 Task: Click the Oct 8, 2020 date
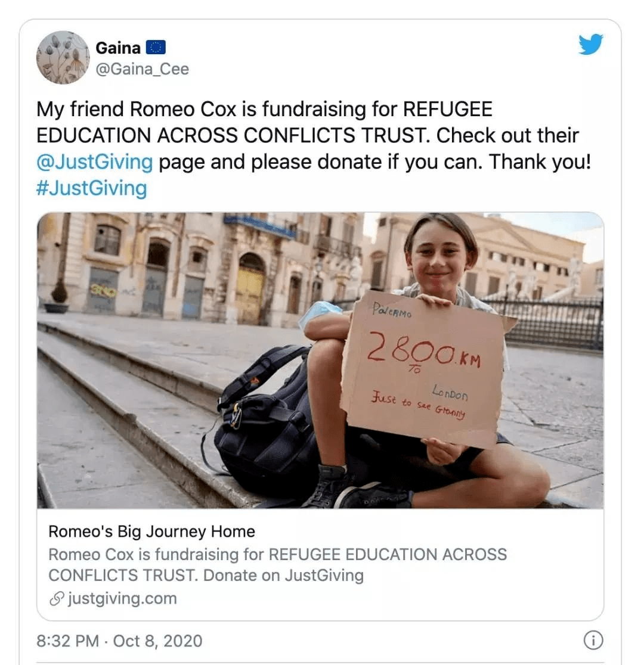pyautogui.click(x=157, y=641)
